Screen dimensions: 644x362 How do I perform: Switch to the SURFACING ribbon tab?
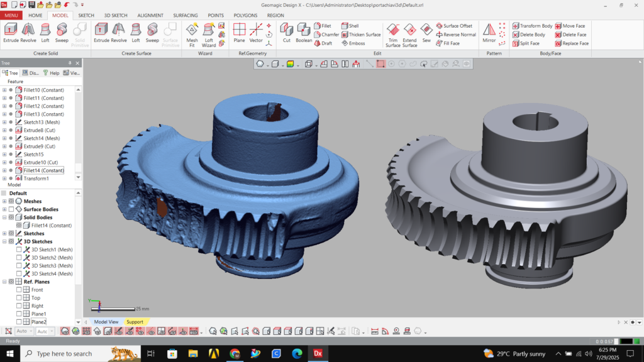click(x=186, y=15)
